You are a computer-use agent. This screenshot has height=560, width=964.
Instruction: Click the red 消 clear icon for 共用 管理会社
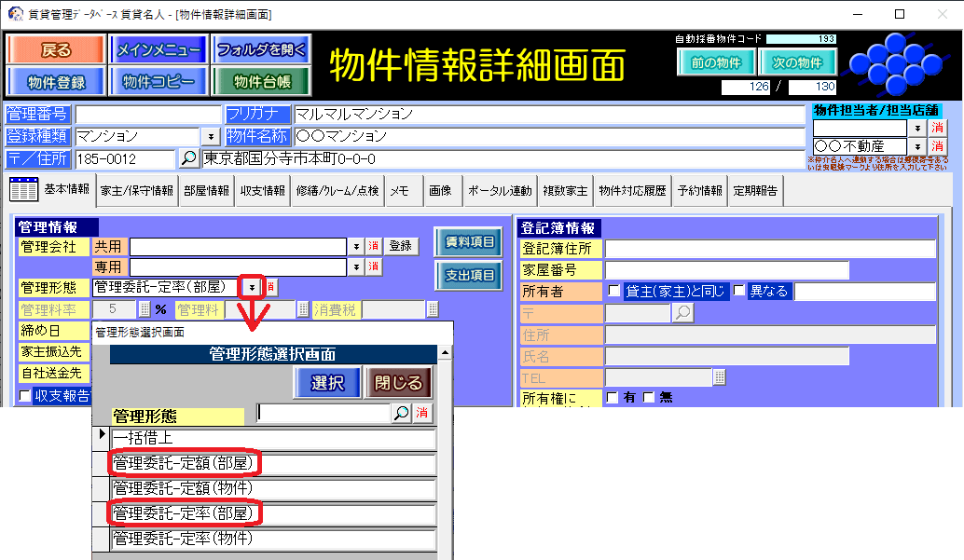coord(373,246)
